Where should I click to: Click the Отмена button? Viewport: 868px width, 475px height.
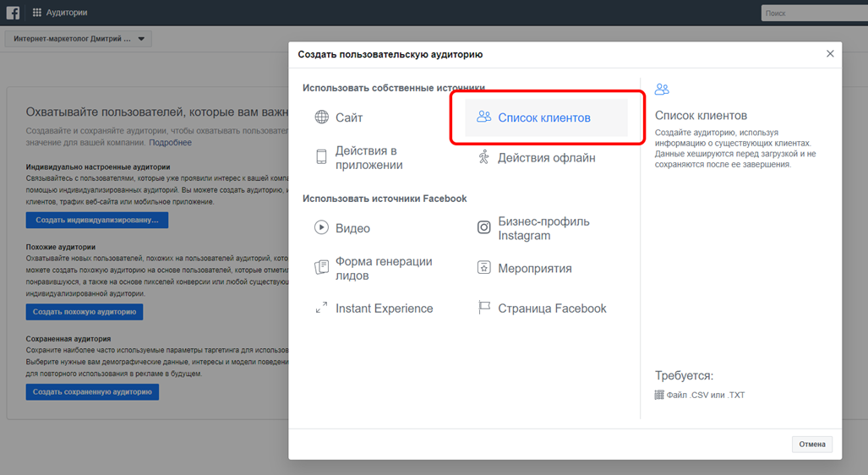(811, 444)
